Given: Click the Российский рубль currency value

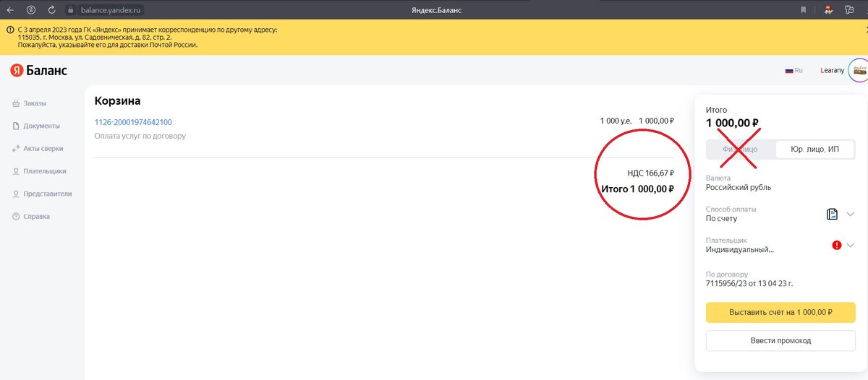Looking at the screenshot, I should (x=739, y=187).
